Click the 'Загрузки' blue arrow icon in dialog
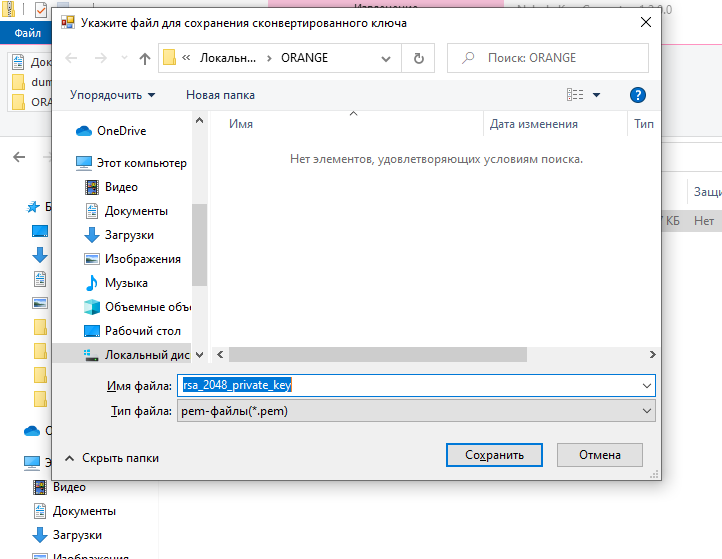The image size is (722, 559). click(x=92, y=235)
